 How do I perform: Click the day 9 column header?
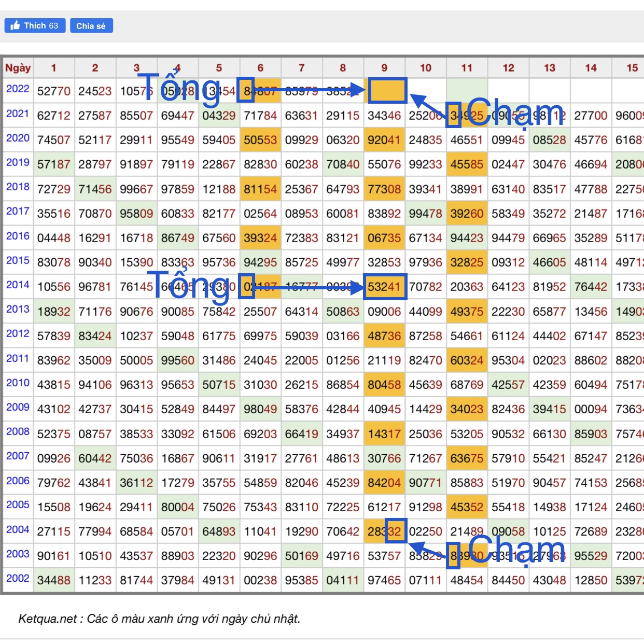tap(384, 68)
